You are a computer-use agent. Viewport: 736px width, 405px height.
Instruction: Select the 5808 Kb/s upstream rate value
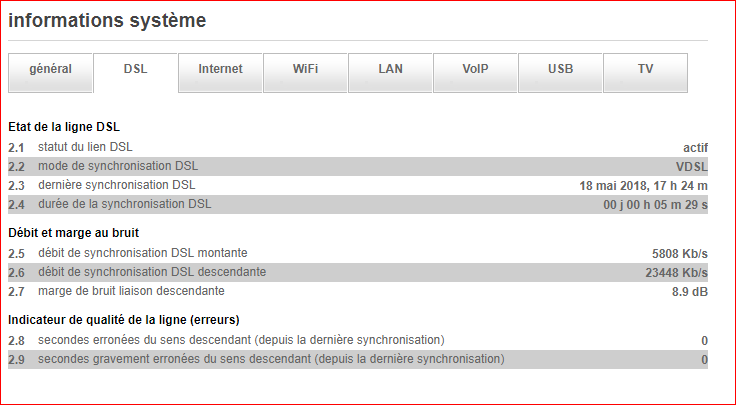point(679,253)
